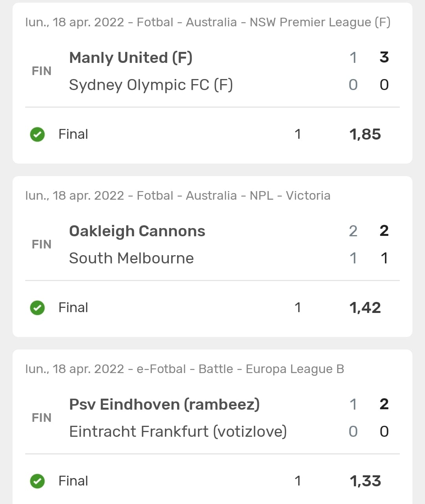Open NSW Premier League (F) match header
This screenshot has height=504, width=425.
pos(208,22)
